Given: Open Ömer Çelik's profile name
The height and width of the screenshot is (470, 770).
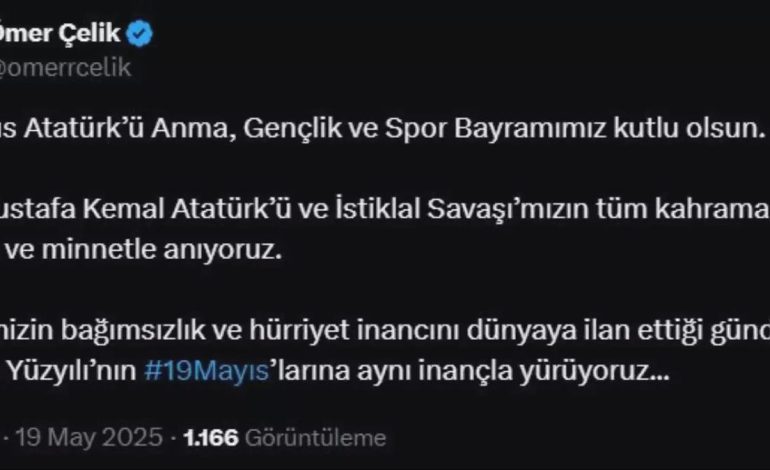Looking at the screenshot, I should [60, 33].
